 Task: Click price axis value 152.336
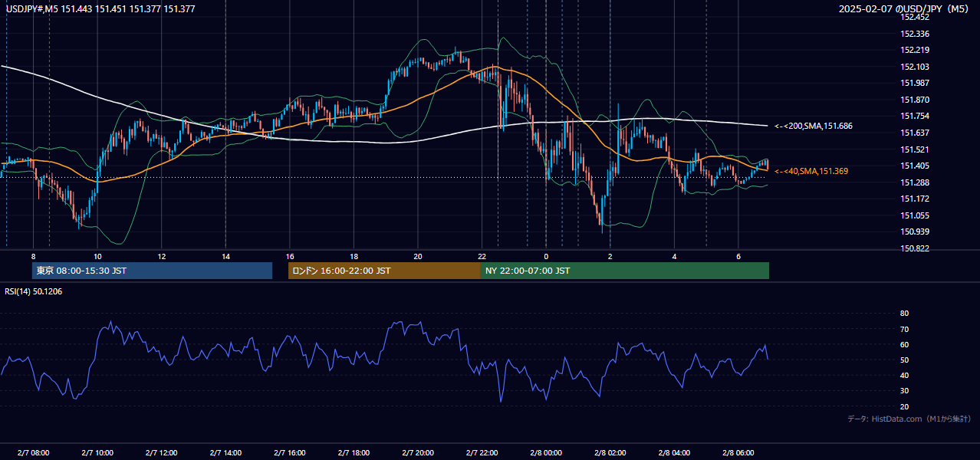point(915,34)
